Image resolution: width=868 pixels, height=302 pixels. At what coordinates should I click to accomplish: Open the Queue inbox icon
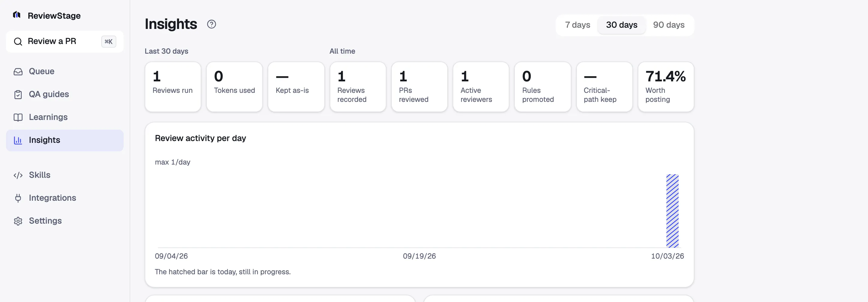coord(18,71)
